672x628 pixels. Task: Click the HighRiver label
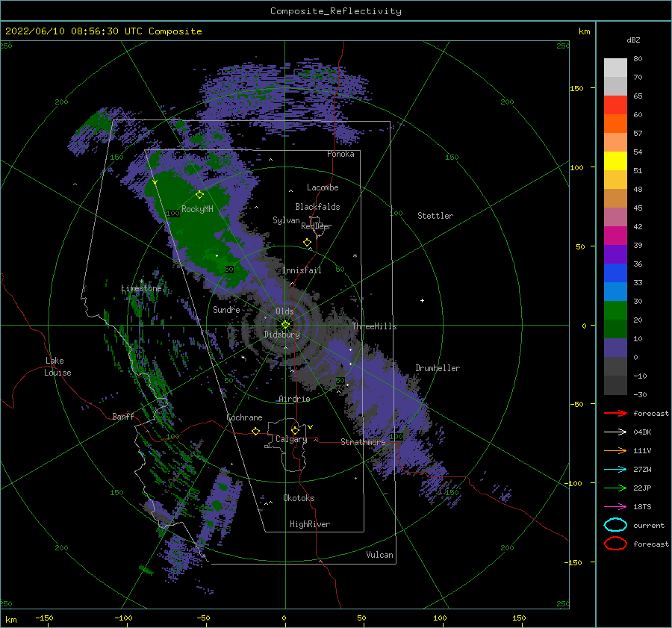pos(310,524)
